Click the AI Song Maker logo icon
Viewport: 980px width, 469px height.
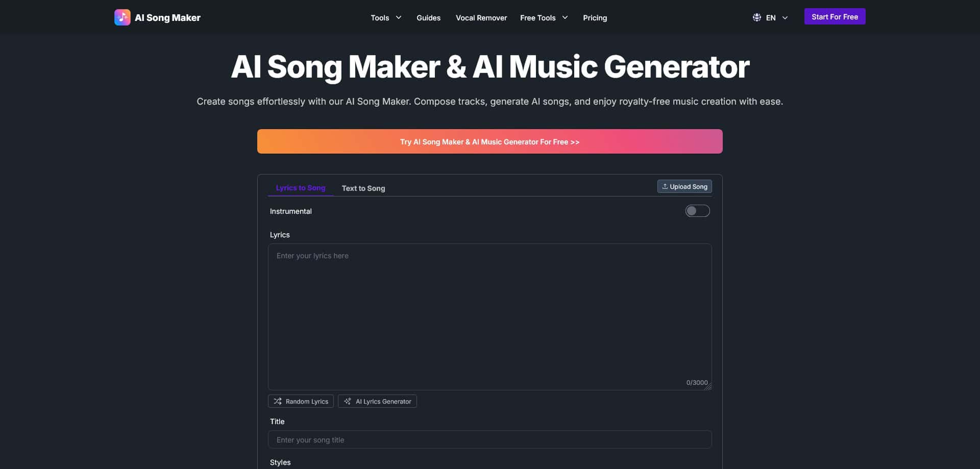click(x=122, y=17)
